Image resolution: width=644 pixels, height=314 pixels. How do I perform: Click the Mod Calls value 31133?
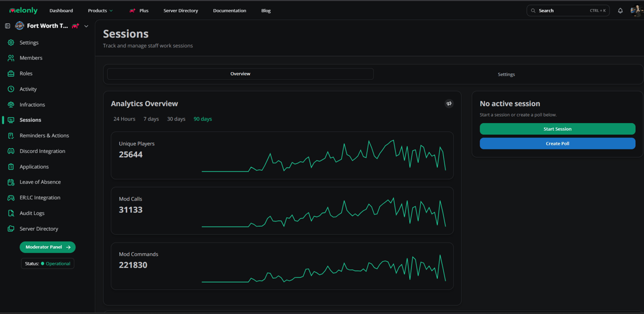pyautogui.click(x=131, y=210)
